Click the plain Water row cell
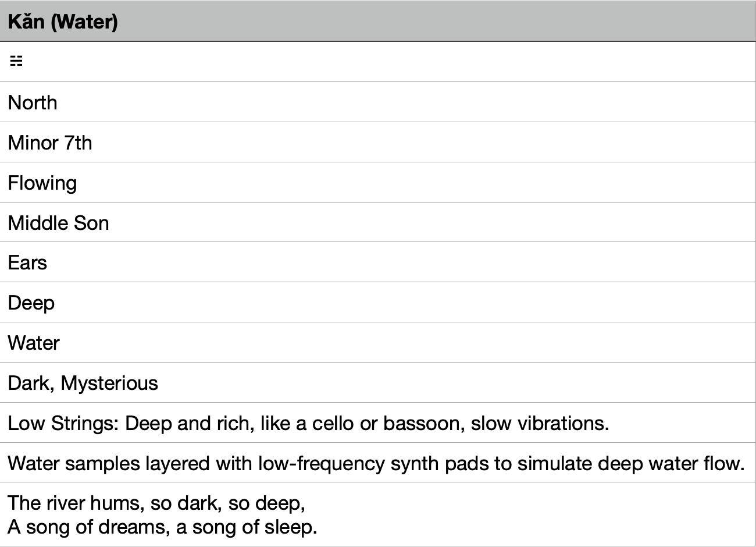Viewport: 756px width, 547px height. (x=34, y=343)
